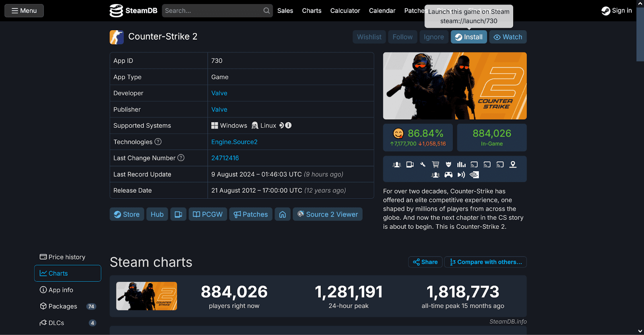Click the SteamDB logo icon
Image resolution: width=644 pixels, height=335 pixels.
116,11
